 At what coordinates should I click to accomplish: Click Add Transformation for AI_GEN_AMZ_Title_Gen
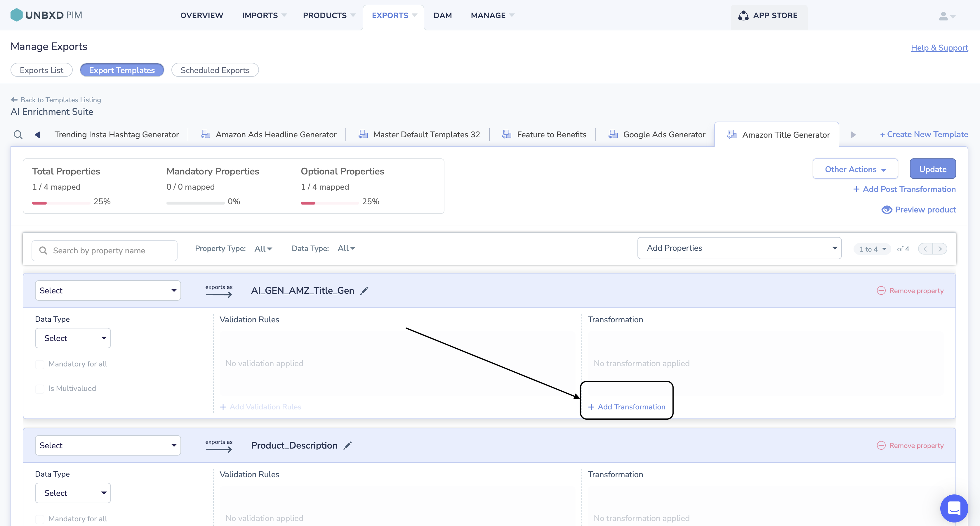(x=627, y=407)
